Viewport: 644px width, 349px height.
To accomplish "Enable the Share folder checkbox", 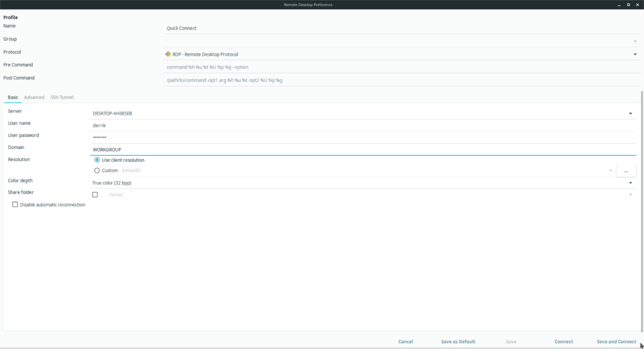I will (95, 194).
